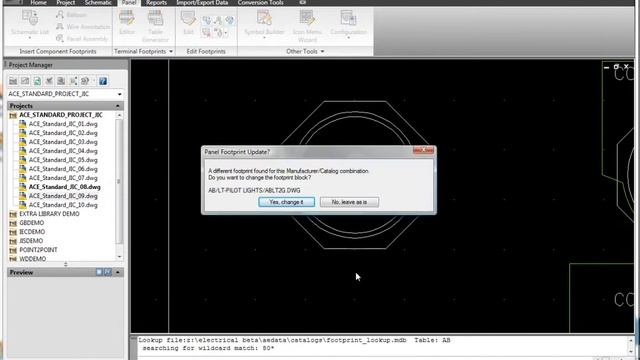Click Projects list scroll down arrow
640x360 pixels.
(x=119, y=257)
